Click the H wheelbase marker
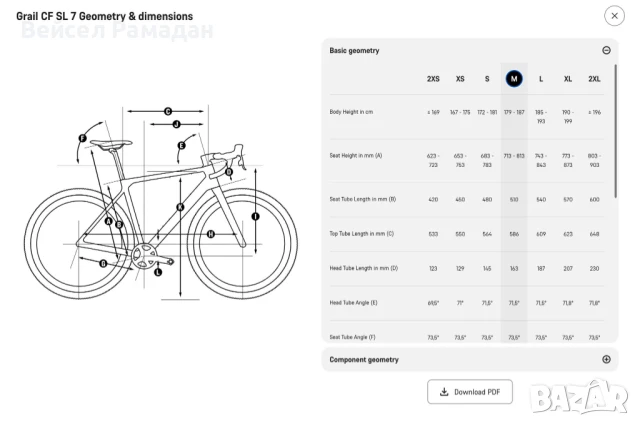This screenshot has width=640, height=426. 211,234
